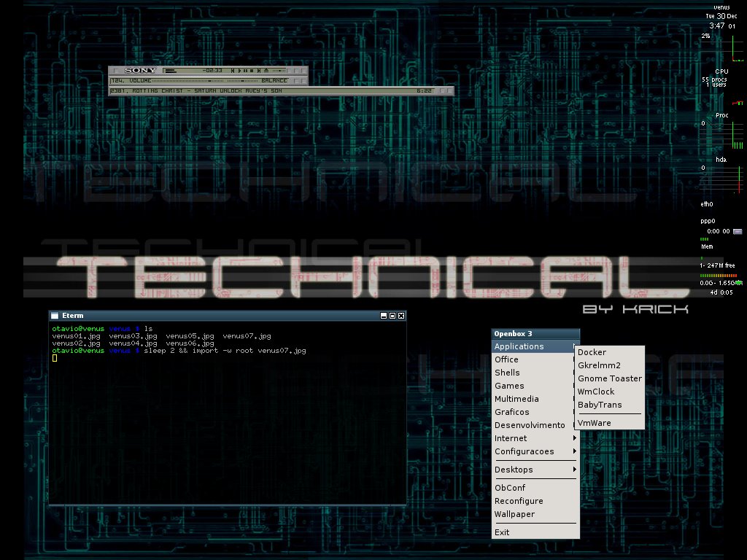The height and width of the screenshot is (560, 747).
Task: Start playback with the player's play button
Action: point(239,71)
